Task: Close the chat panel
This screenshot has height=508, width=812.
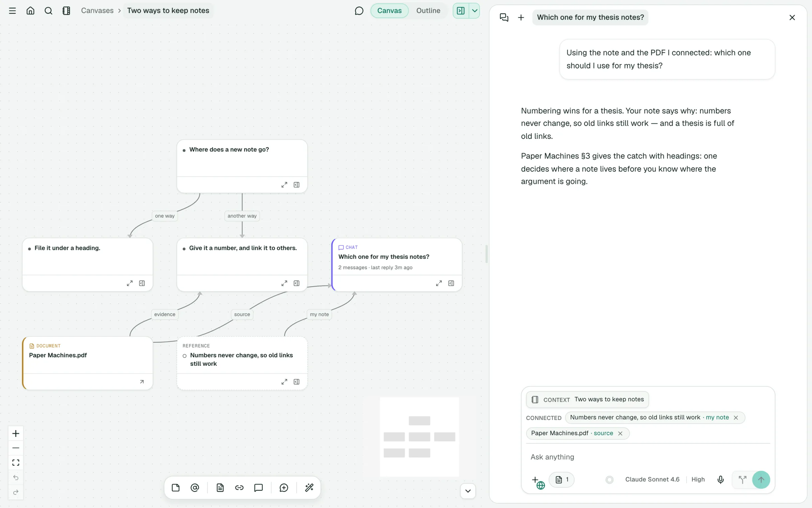Action: pos(792,17)
